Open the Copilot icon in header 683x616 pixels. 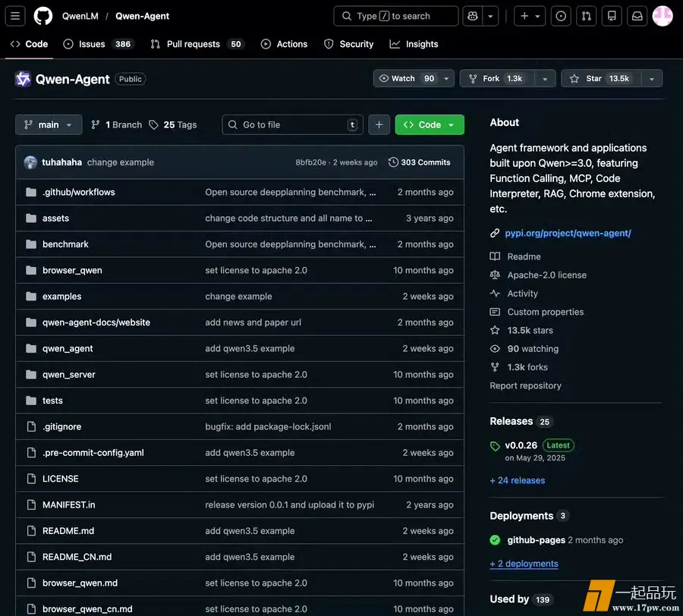473,16
